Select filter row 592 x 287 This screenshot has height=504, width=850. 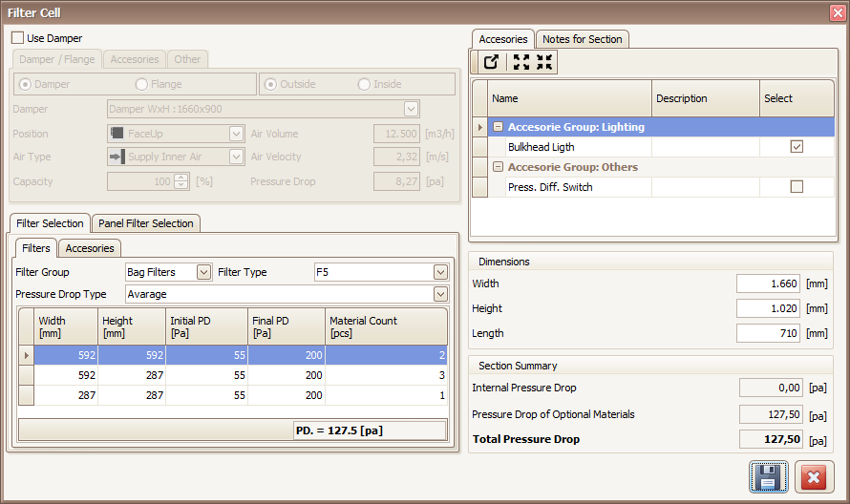click(x=241, y=375)
